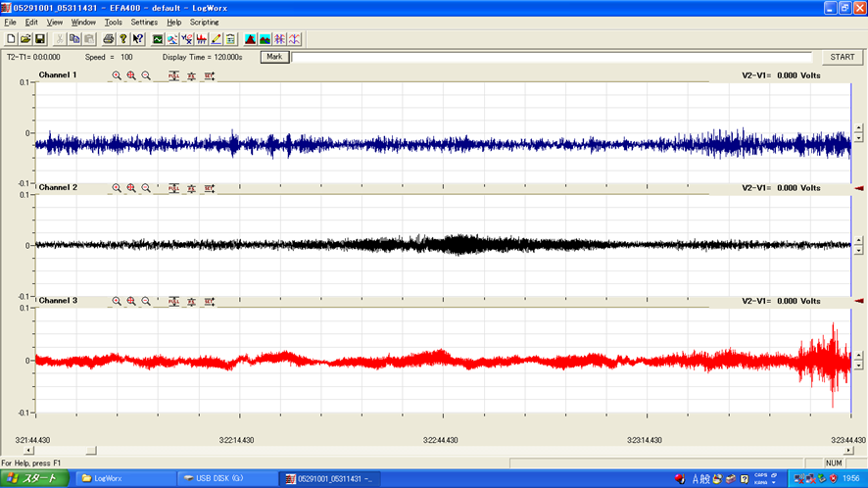Print using the printer toolbar icon
Image resolution: width=868 pixels, height=488 pixels.
[x=109, y=39]
